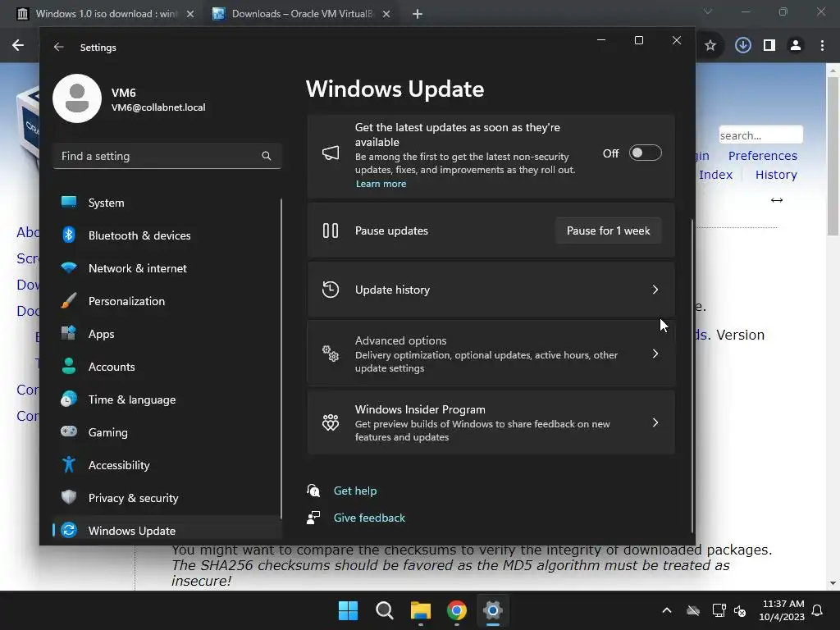Click Pause for 1 week button
840x630 pixels.
tap(608, 231)
